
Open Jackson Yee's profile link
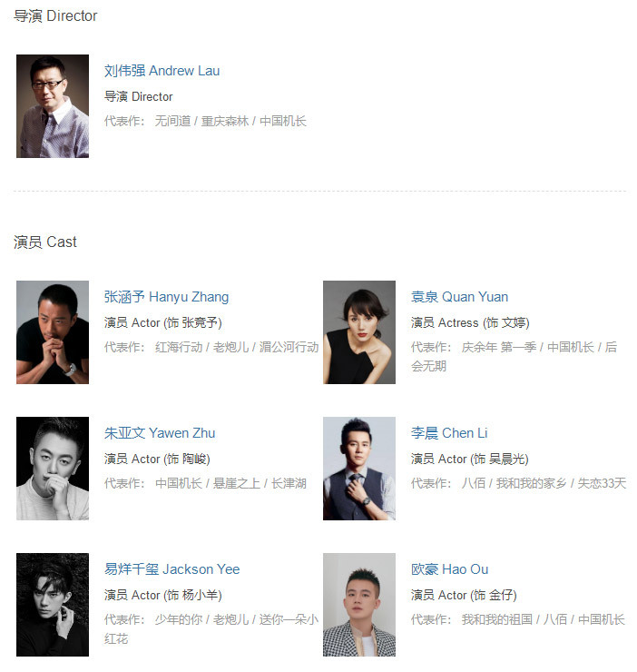tap(171, 569)
